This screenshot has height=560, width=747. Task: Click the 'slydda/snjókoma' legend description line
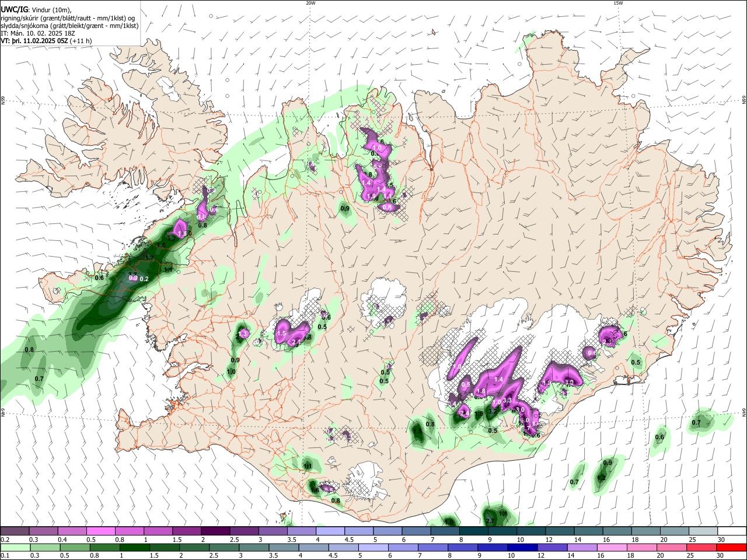coord(69,26)
